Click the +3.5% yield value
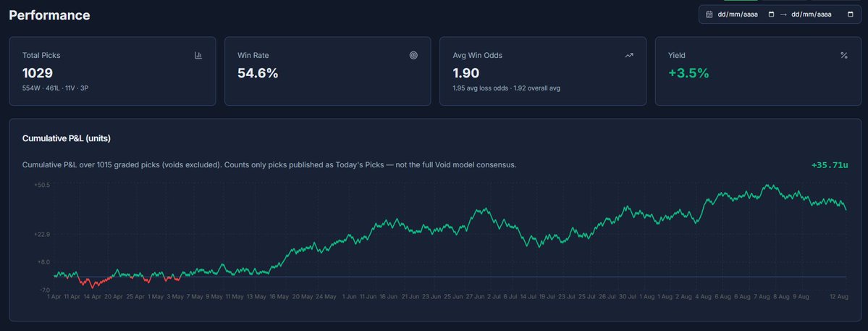This screenshot has width=868, height=331. click(x=688, y=73)
